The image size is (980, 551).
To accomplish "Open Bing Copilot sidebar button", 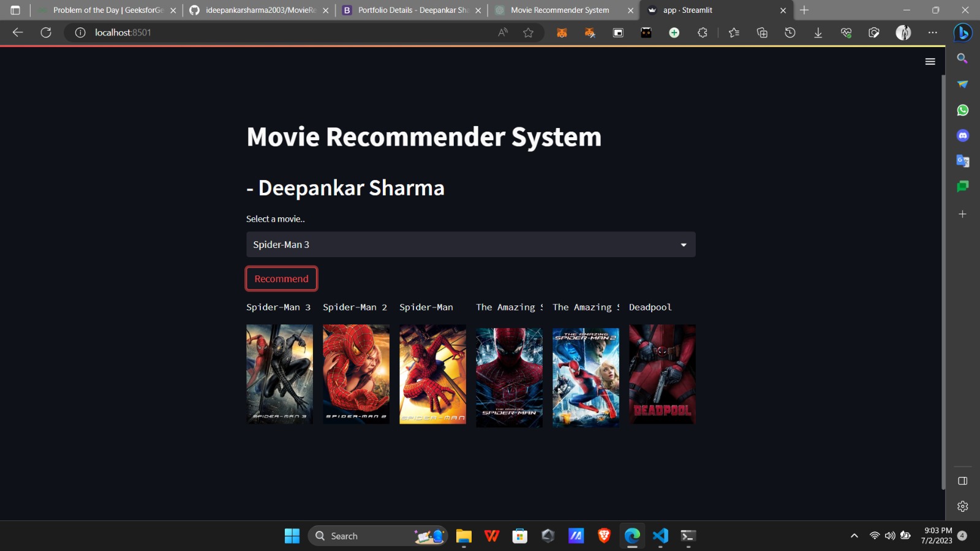I will (x=963, y=32).
